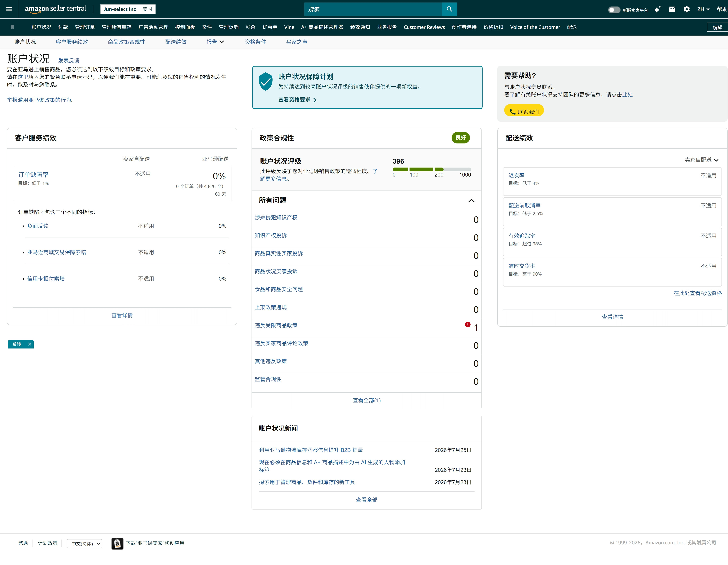Image resolution: width=728 pixels, height=565 pixels.
Task: Open the hamburger main menu
Action: pos(9,9)
